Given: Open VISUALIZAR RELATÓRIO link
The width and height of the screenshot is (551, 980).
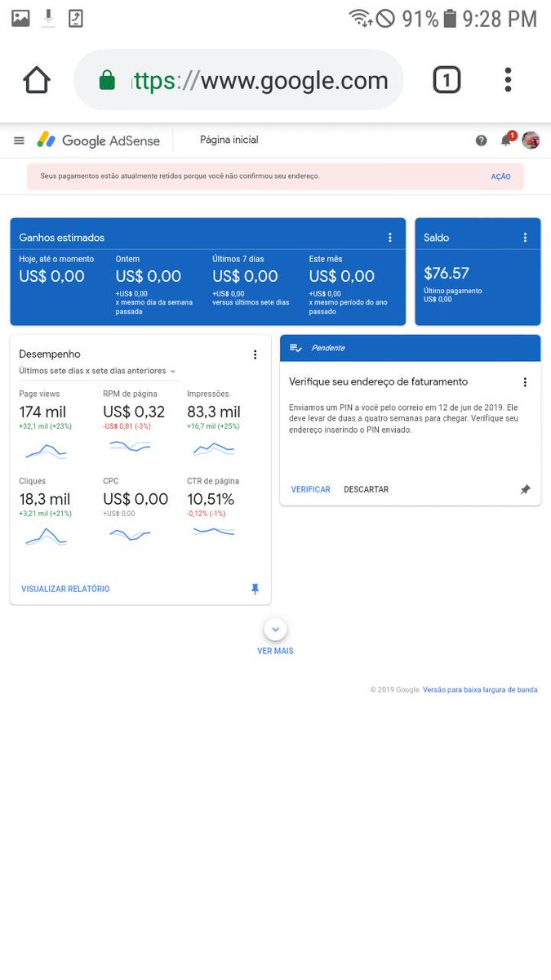Looking at the screenshot, I should pyautogui.click(x=65, y=589).
